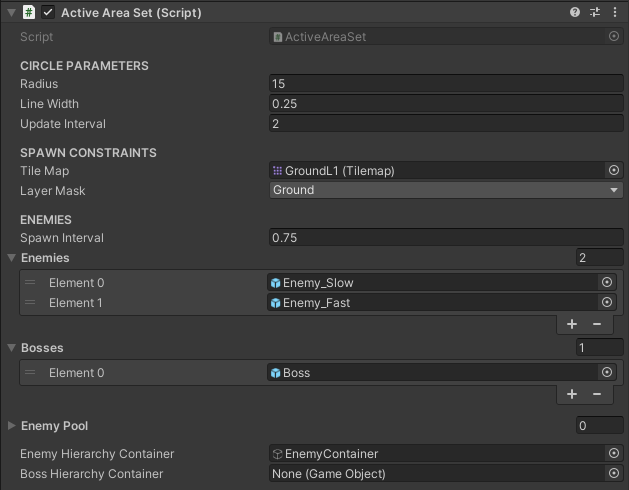
Task: Click the Tile Map property label
Action: tap(45, 171)
